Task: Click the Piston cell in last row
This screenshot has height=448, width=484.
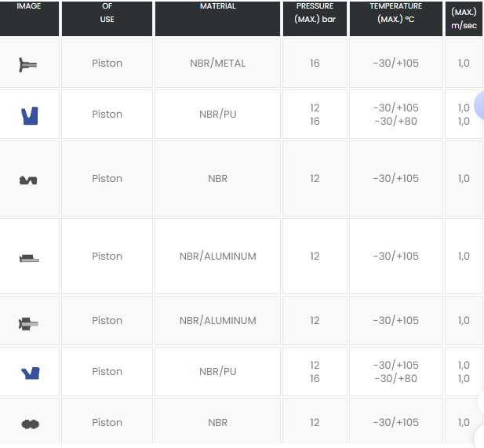Action: coord(107,422)
